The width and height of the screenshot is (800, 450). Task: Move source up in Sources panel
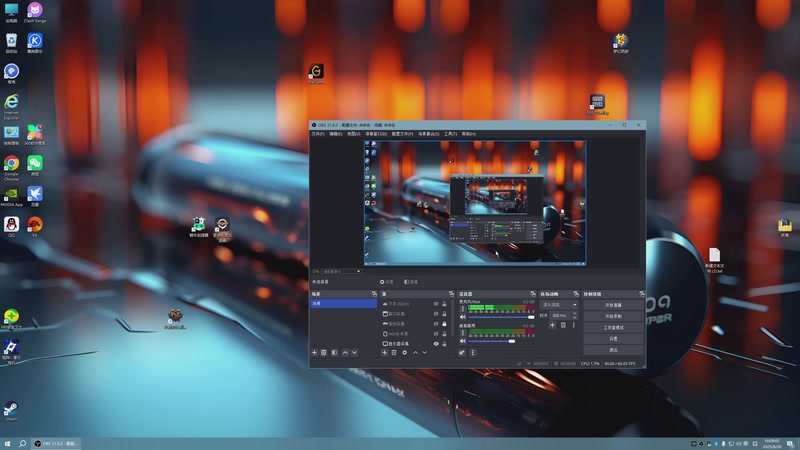point(415,353)
